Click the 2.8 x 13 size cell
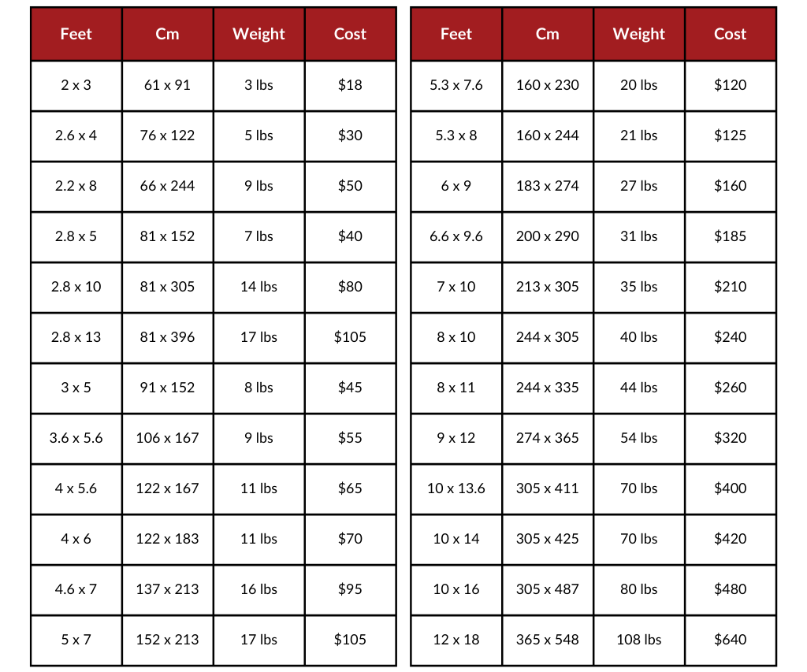807x672 pixels. (x=76, y=337)
